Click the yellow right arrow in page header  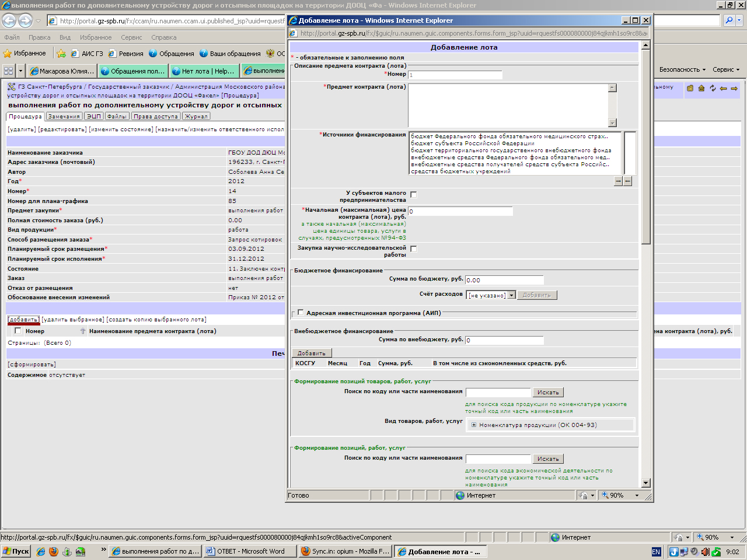[734, 89]
